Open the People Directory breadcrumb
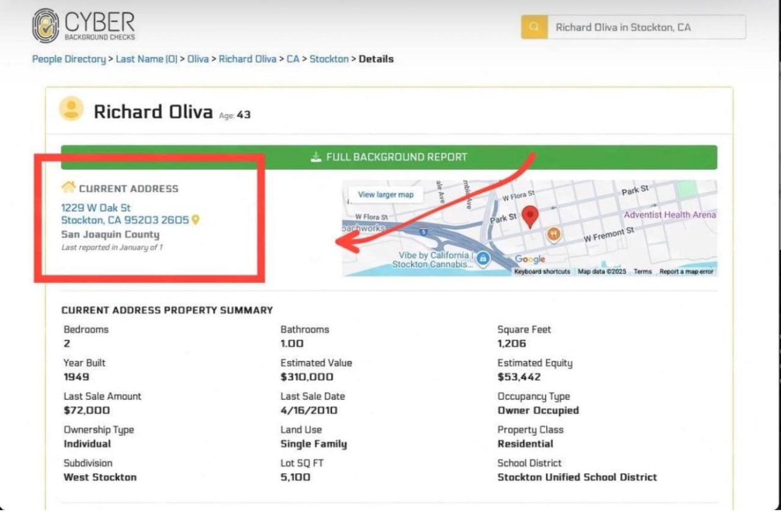Viewport: 781px width, 532px height. coord(68,59)
